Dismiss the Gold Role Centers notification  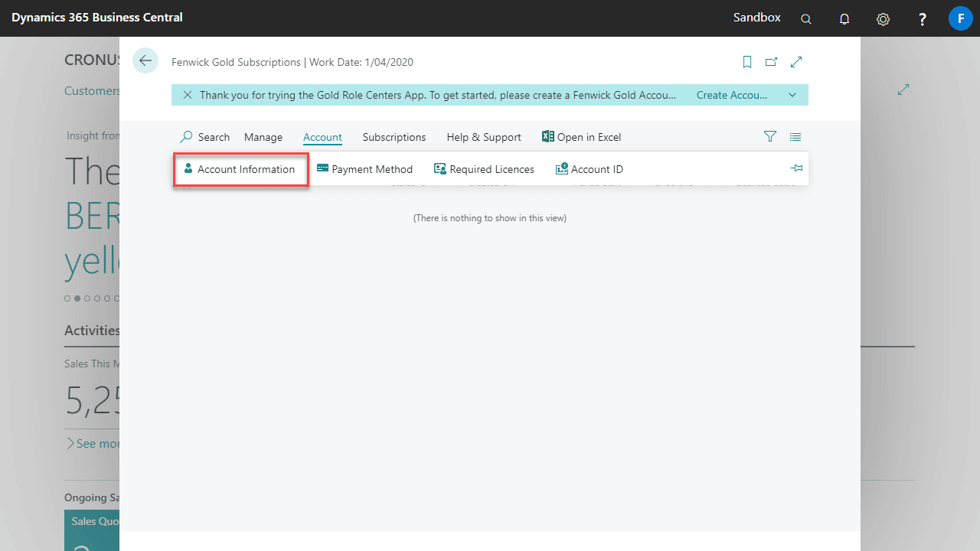point(188,95)
